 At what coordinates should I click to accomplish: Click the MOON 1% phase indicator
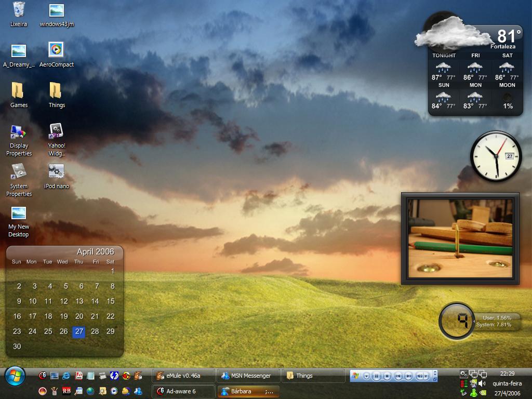point(507,97)
